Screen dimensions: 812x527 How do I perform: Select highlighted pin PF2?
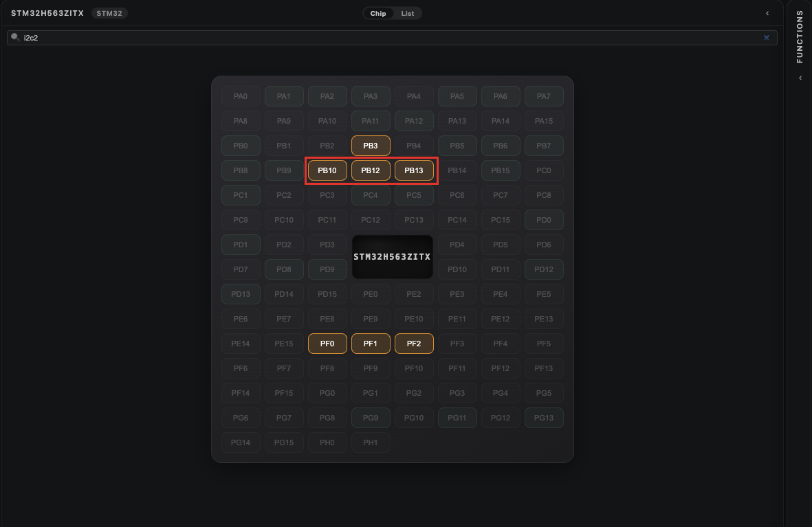point(414,344)
